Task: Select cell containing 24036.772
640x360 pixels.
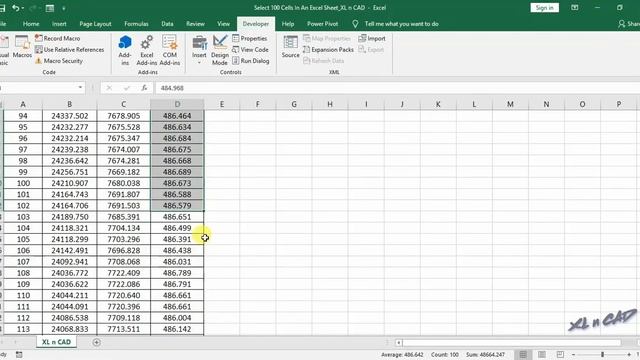Action: 69,273
